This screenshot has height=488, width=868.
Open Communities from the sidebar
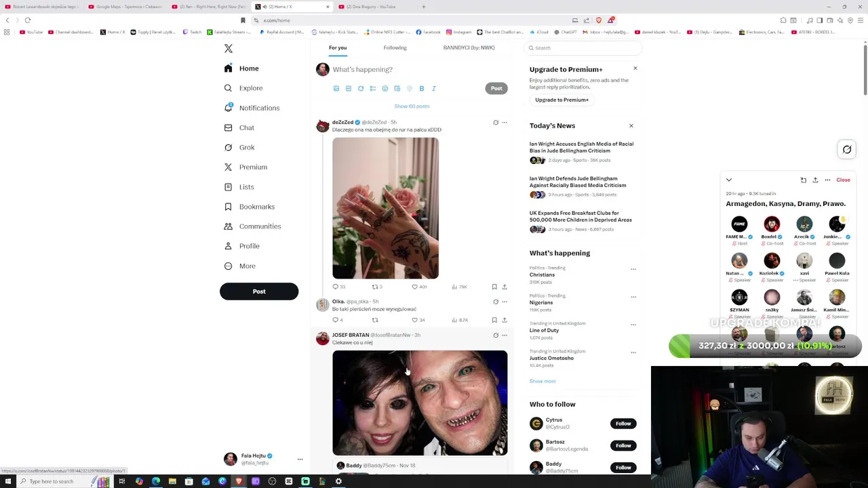(x=252, y=226)
